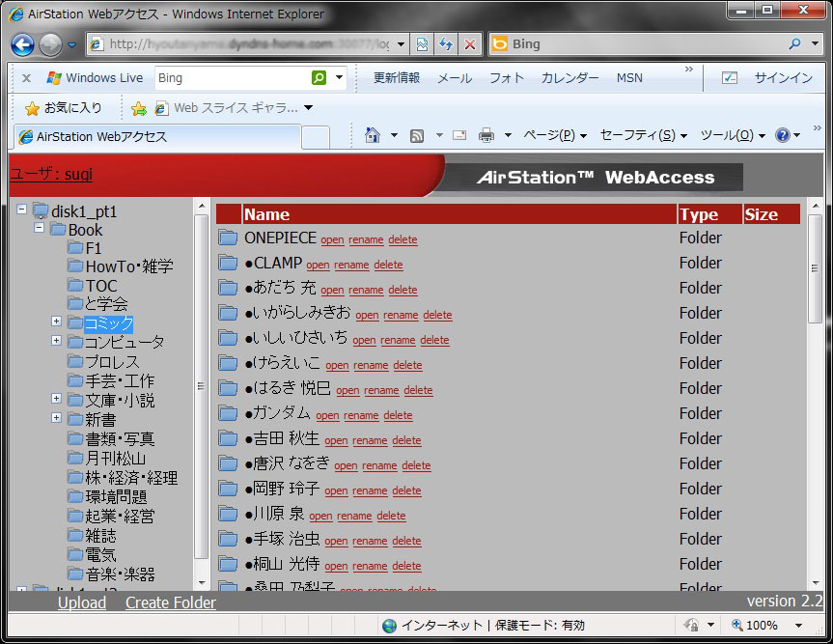
Task: Expand the 文庫・小説 tree node
Action: [56, 399]
